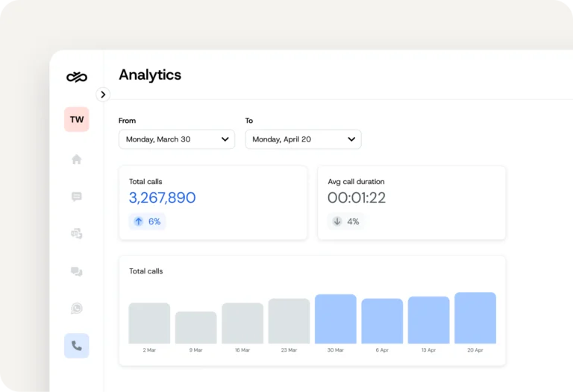Viewport: 573px width, 392px height.
Task: Go to Home via the house icon
Action: (x=76, y=159)
